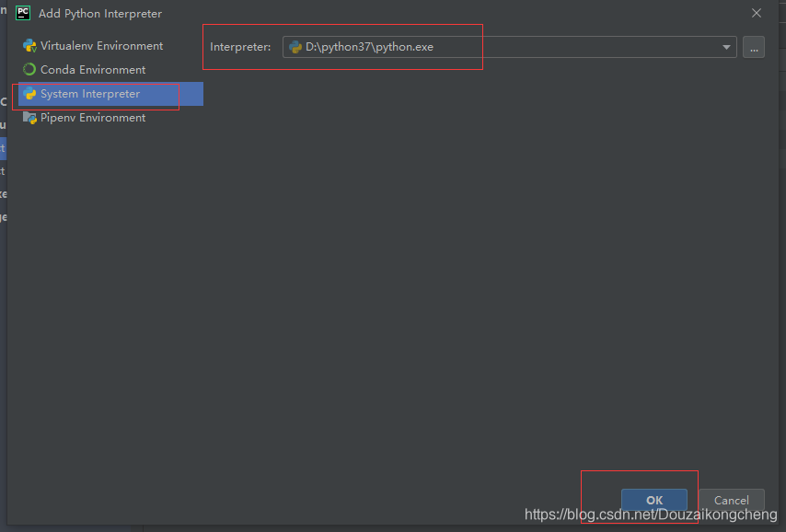Image resolution: width=786 pixels, height=532 pixels.
Task: Open the file browser with the '...' button
Action: click(x=754, y=47)
